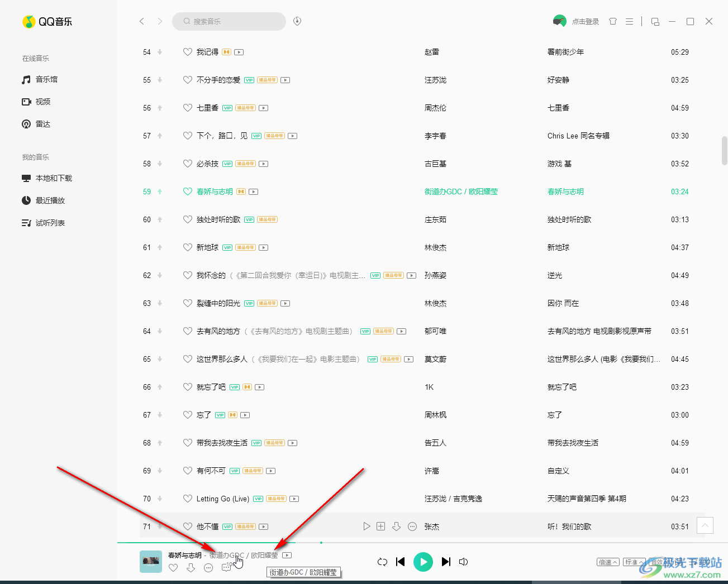Viewport: 728px width, 584px height.
Task: Download current song in player bar
Action: 191,568
